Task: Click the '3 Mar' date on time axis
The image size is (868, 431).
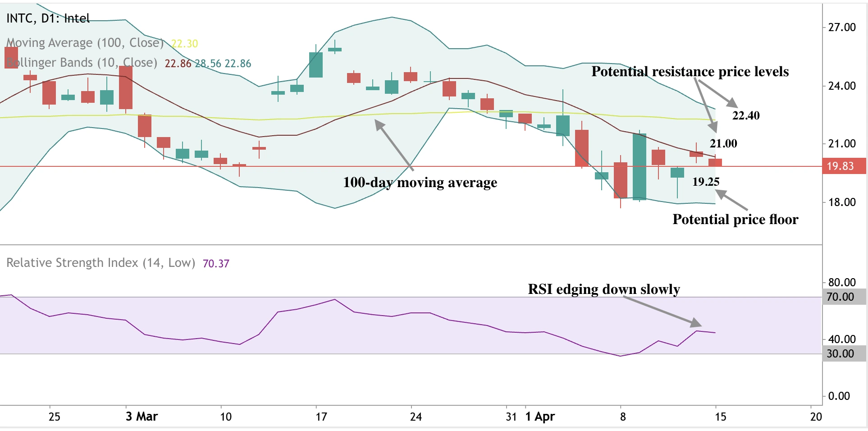Action: coord(142,417)
